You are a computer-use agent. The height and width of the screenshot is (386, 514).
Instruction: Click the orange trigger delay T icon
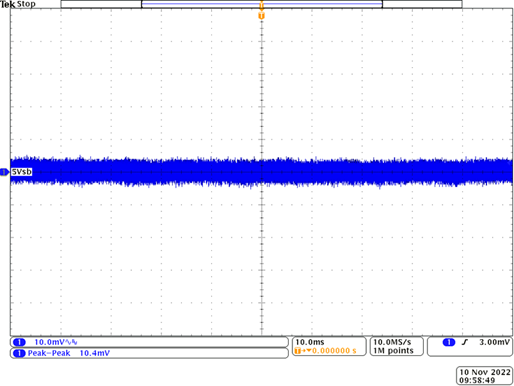tap(298, 351)
